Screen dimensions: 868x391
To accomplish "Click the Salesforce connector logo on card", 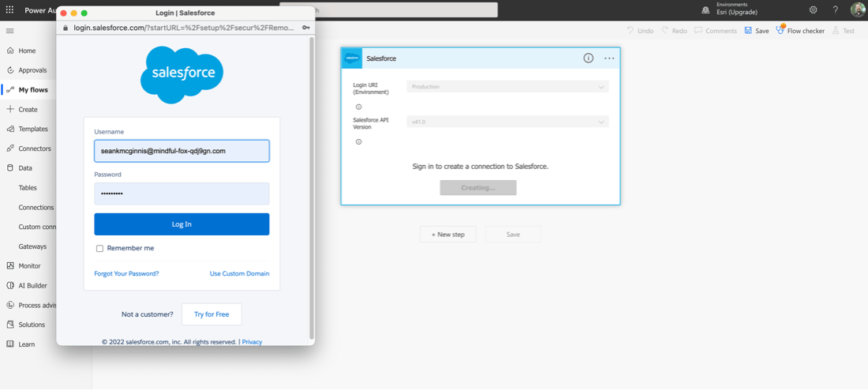I will (352, 58).
